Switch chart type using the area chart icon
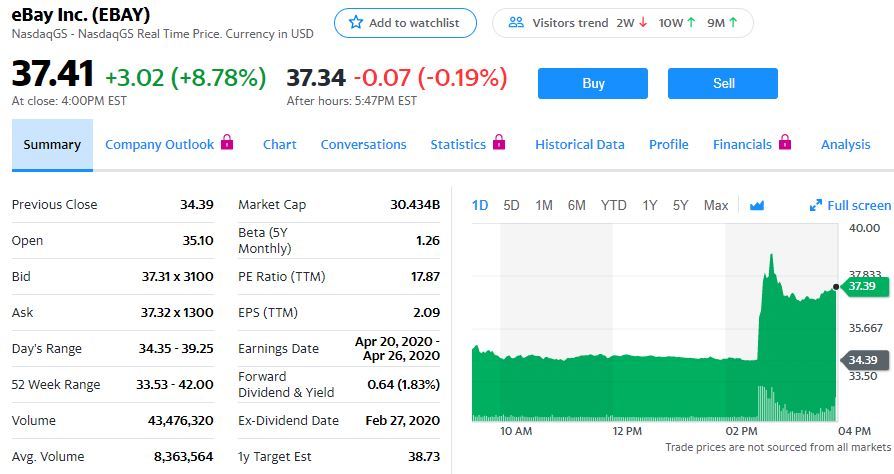894x474 pixels. [757, 205]
